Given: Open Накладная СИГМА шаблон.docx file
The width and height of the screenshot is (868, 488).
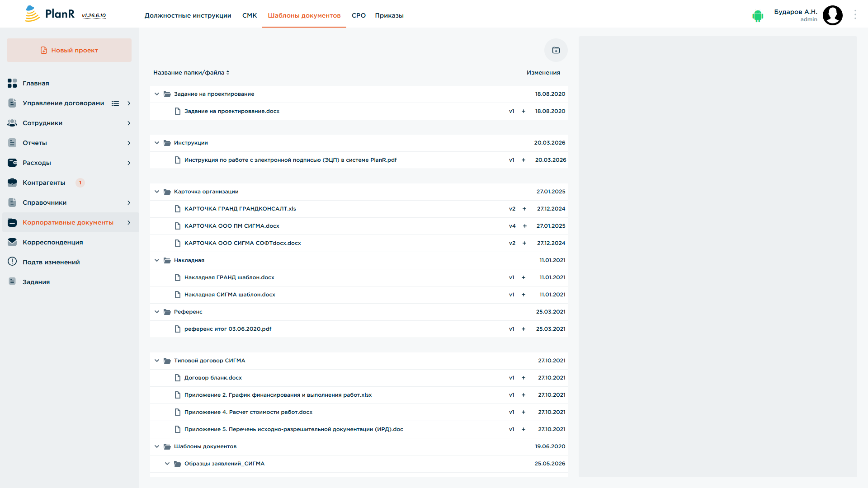Looking at the screenshot, I should (x=230, y=295).
